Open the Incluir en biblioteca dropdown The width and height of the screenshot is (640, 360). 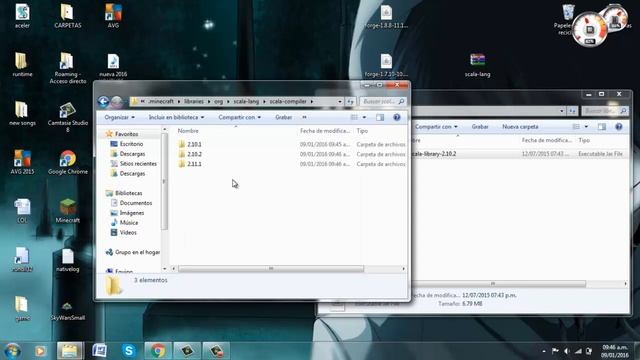click(x=176, y=118)
